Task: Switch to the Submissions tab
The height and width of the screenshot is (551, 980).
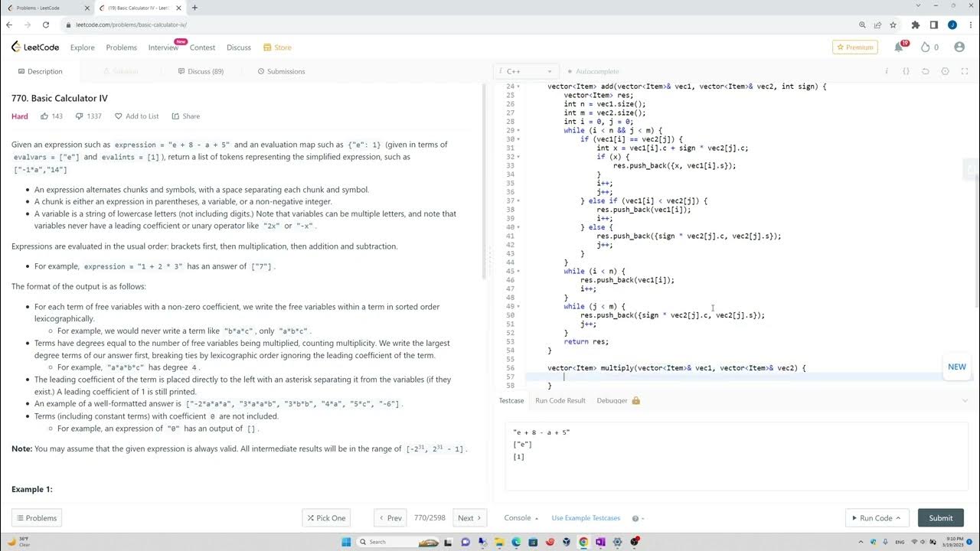Action: click(x=281, y=71)
